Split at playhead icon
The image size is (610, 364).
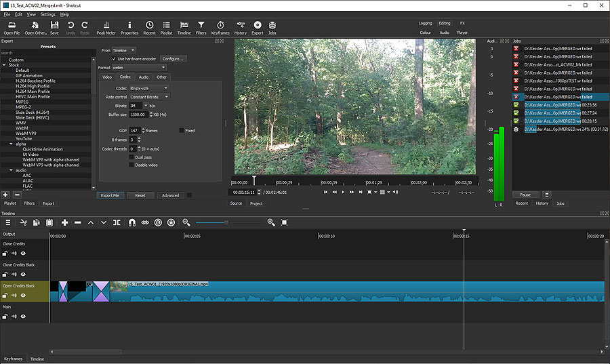pos(117,222)
